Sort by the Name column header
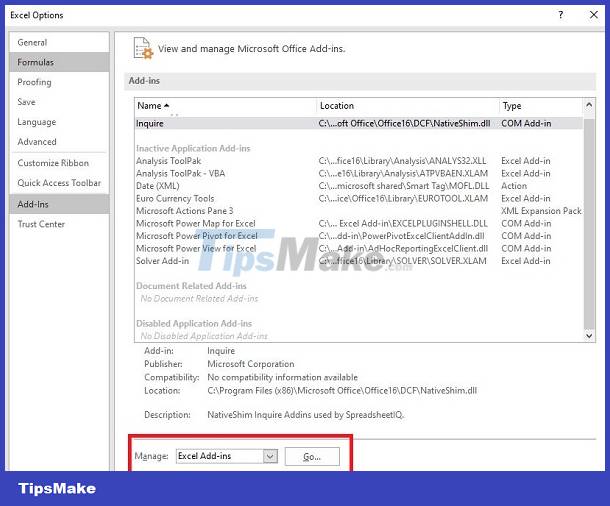610x506 pixels. click(225, 106)
